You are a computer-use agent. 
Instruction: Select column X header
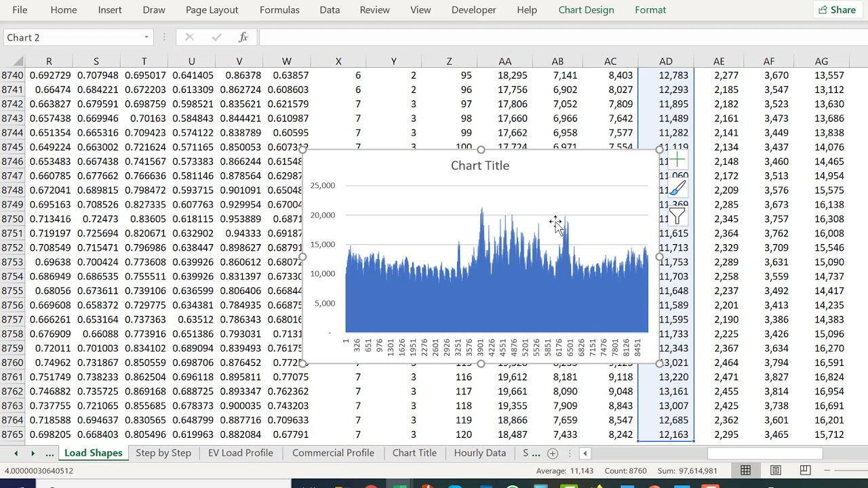pyautogui.click(x=338, y=61)
